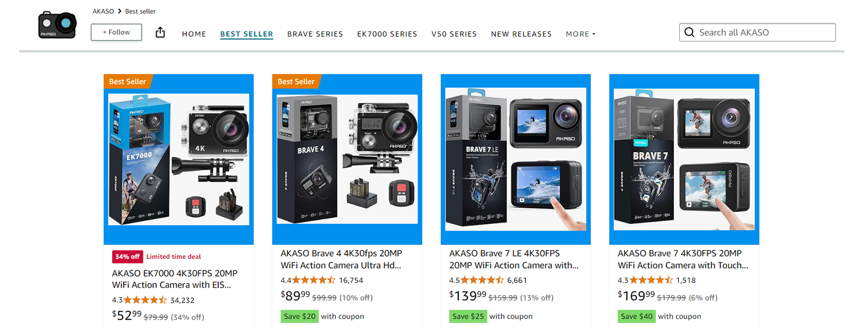Click the Save $20 coupon badge
The width and height of the screenshot is (868, 328).
pyautogui.click(x=299, y=316)
